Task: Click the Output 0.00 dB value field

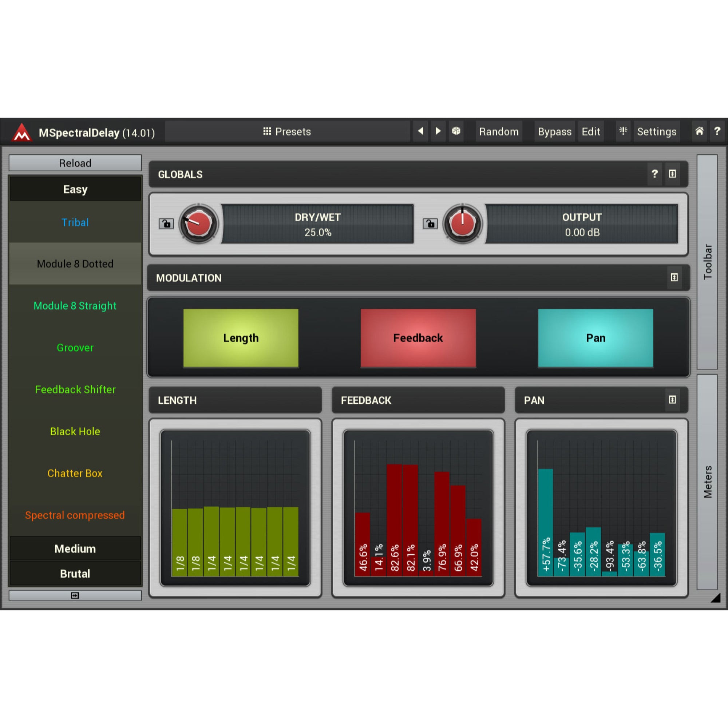Action: 582,224
